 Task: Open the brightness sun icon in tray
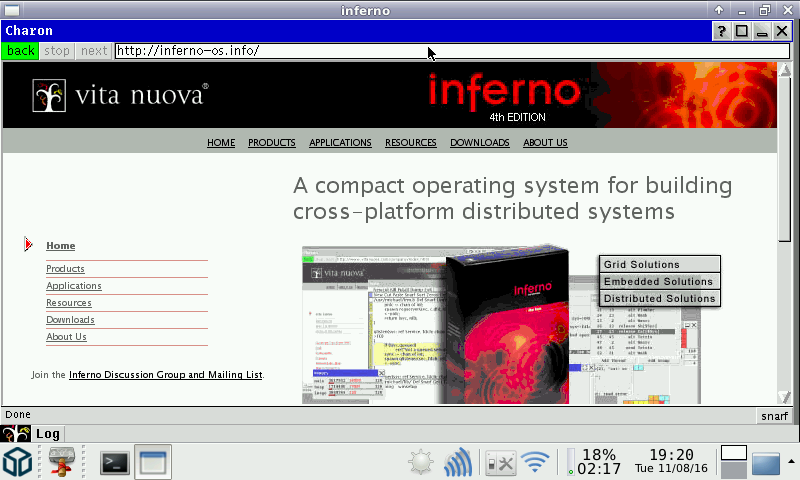421,462
